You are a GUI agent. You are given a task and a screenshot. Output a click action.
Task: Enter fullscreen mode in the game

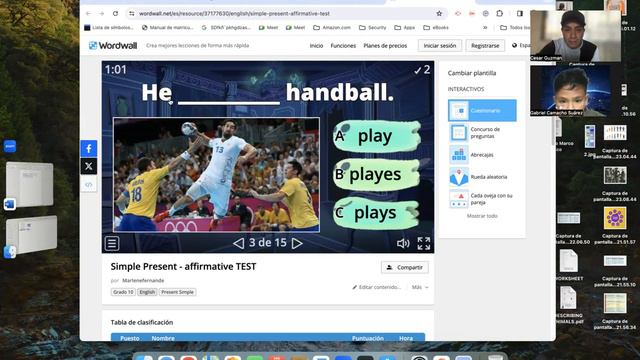point(424,243)
